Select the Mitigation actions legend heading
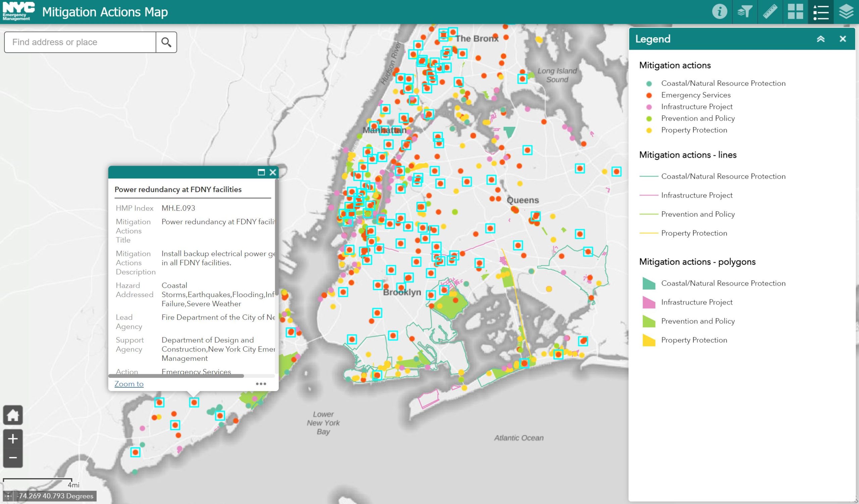This screenshot has height=504, width=859. [674, 65]
